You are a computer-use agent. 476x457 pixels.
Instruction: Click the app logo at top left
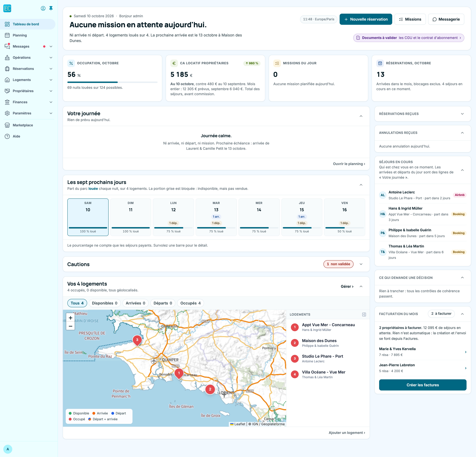pyautogui.click(x=7, y=8)
